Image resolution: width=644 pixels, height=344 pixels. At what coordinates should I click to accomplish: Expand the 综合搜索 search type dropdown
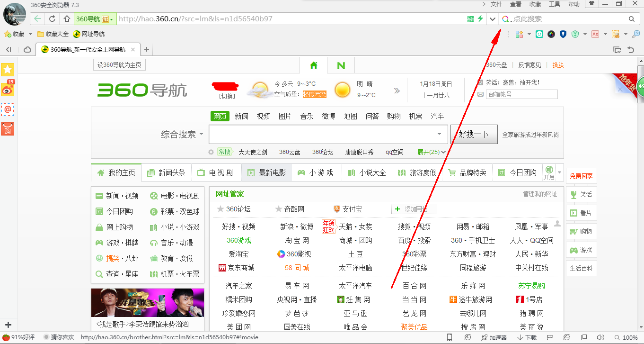coord(182,135)
